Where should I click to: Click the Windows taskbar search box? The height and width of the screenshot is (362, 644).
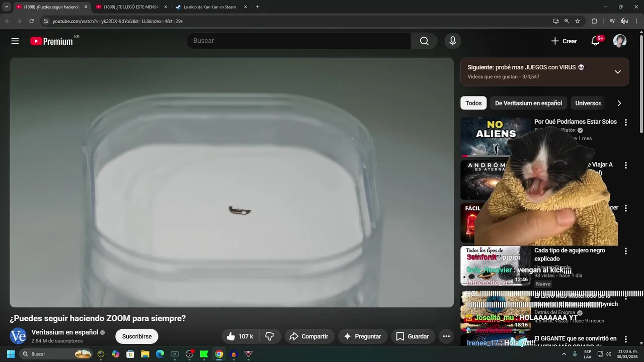(56, 354)
